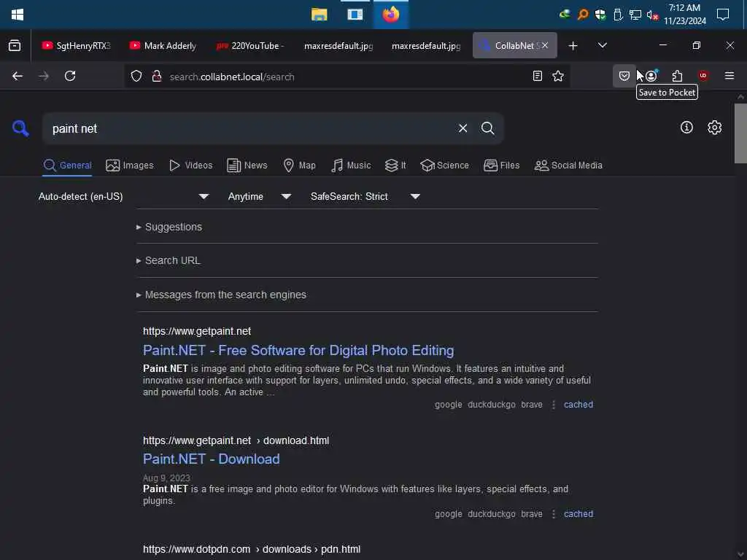Screen dimensions: 747x560
Task: Submit search with the magnifier button
Action: tap(487, 128)
